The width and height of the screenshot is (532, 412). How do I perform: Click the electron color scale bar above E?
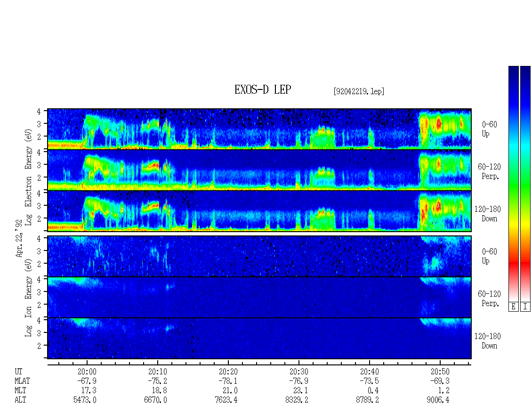click(513, 183)
